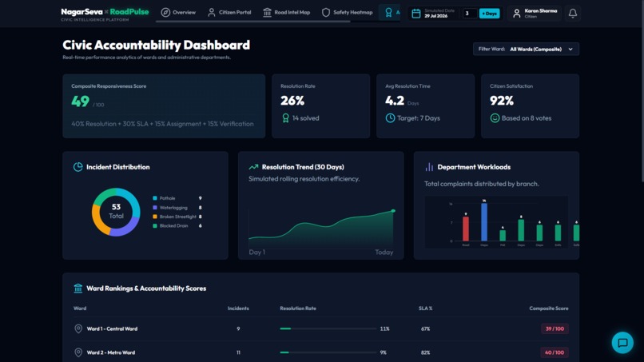This screenshot has width=644, height=362.
Task: Click the Pothole legend color swatch
Action: (x=155, y=198)
